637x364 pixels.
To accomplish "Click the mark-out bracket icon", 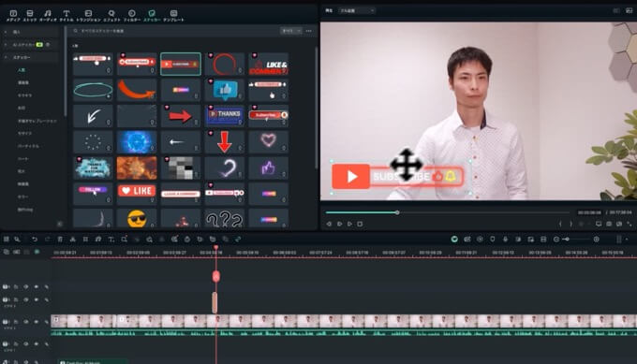I will tap(570, 224).
